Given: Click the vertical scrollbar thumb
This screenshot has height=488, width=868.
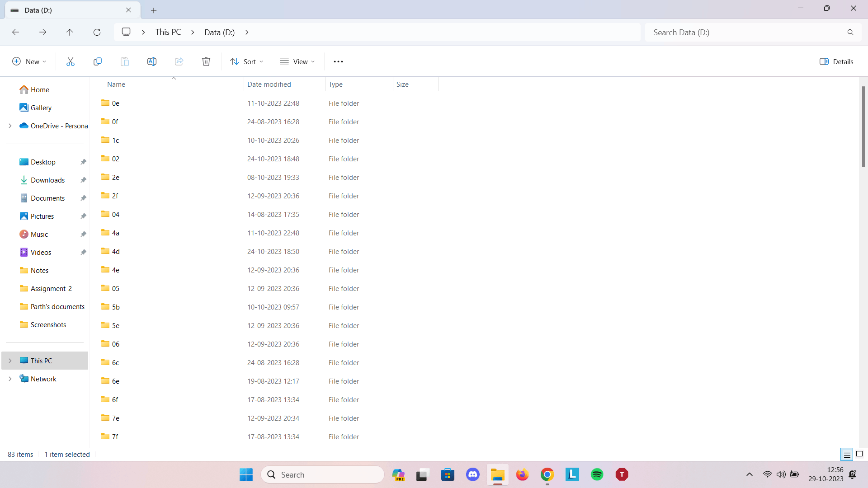Looking at the screenshot, I should click(863, 127).
